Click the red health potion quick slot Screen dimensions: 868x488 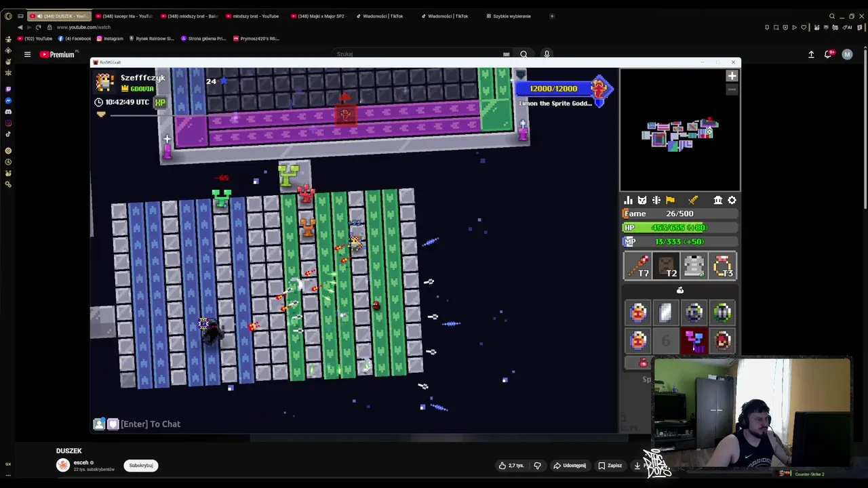click(643, 363)
